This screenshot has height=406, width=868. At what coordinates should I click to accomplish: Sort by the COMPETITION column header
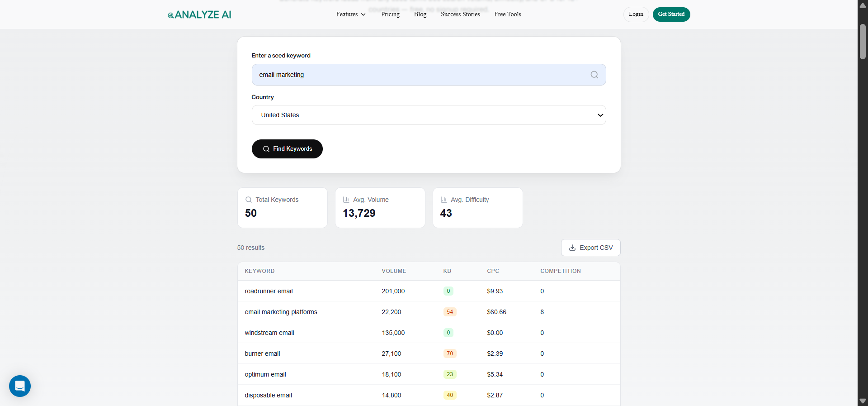tap(561, 271)
